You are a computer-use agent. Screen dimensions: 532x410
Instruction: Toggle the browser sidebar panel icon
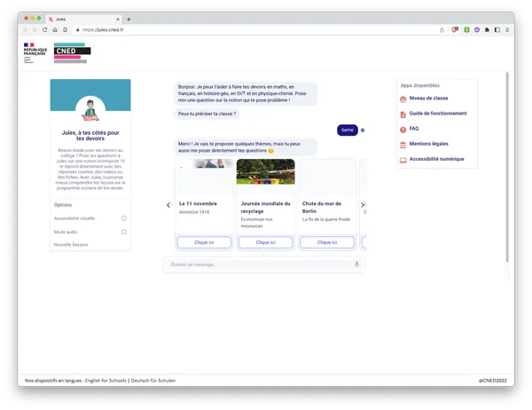pos(497,30)
